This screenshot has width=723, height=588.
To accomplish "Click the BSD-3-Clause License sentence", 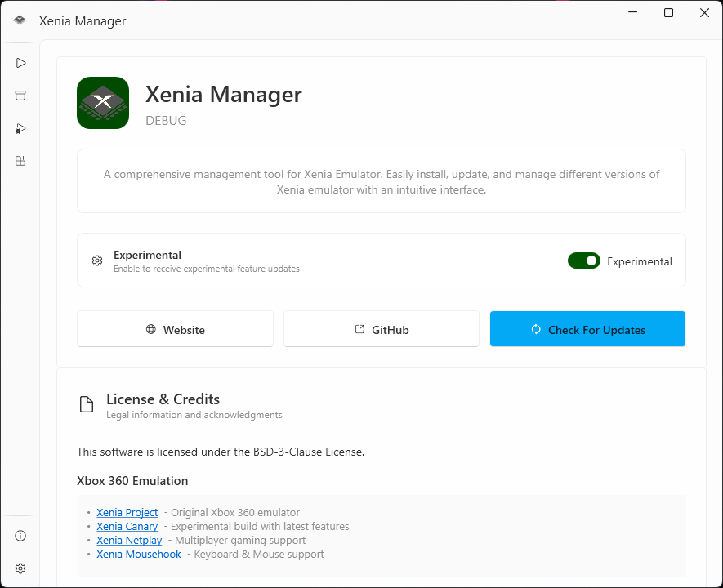I will coord(221,452).
